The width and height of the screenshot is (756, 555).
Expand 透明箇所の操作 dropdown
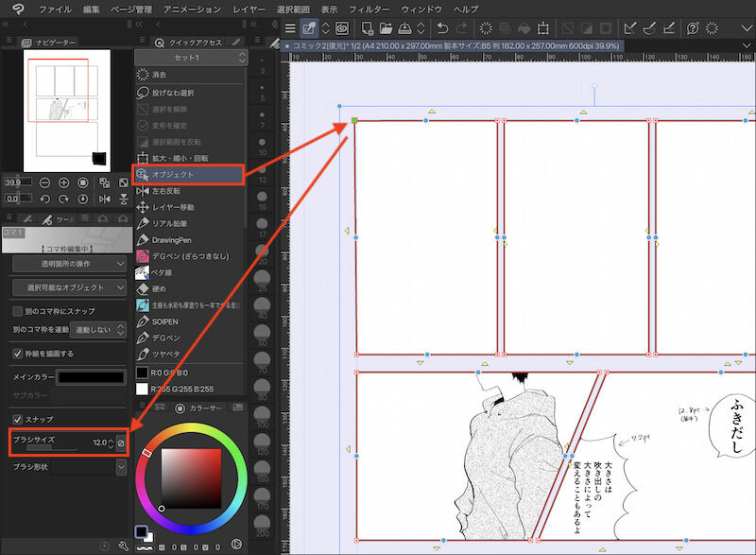(69, 264)
